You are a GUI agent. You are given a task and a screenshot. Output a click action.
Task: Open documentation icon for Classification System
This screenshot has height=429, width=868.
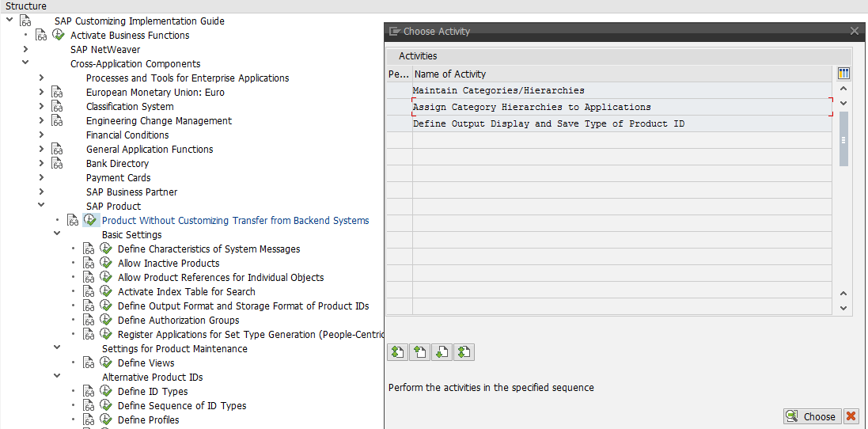coord(57,107)
